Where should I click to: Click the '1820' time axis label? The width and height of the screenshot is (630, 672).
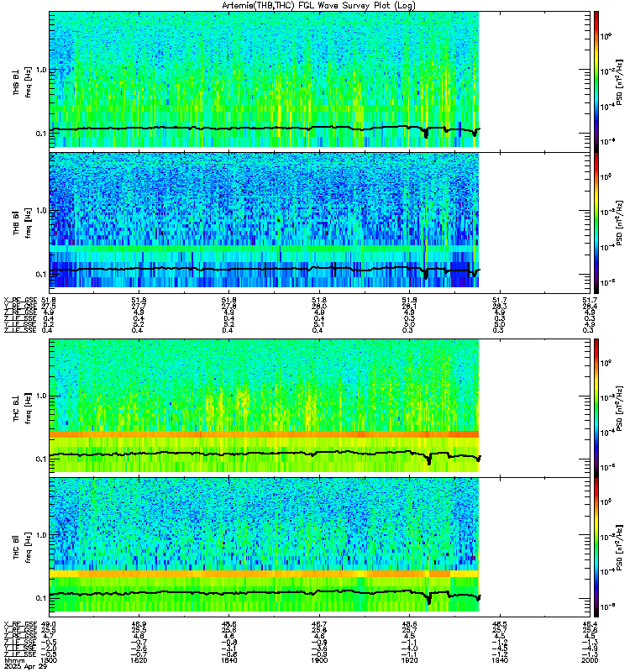tap(139, 660)
